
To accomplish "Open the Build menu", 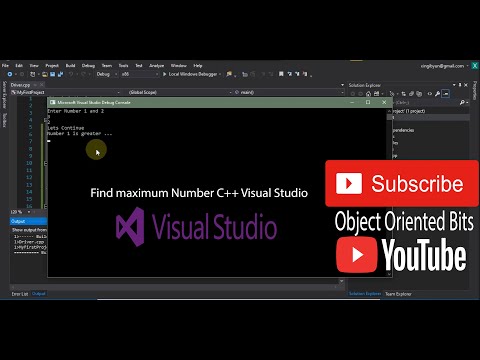I will 70,66.
